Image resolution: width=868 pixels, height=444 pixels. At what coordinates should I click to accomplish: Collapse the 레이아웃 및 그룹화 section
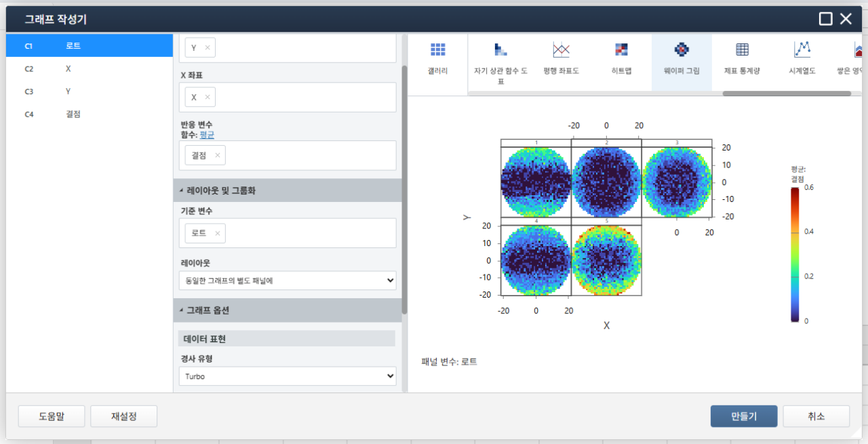click(181, 191)
